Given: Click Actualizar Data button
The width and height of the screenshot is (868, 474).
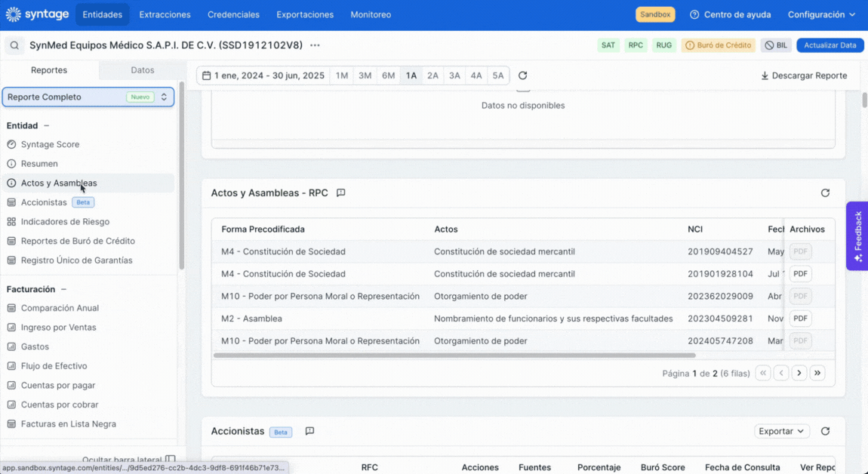Looking at the screenshot, I should (x=830, y=45).
